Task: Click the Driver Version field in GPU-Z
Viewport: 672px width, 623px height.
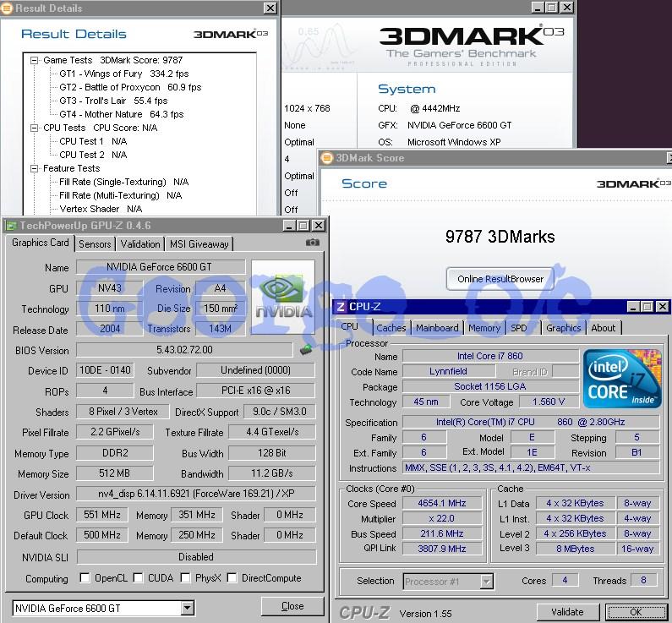Action: (196, 493)
